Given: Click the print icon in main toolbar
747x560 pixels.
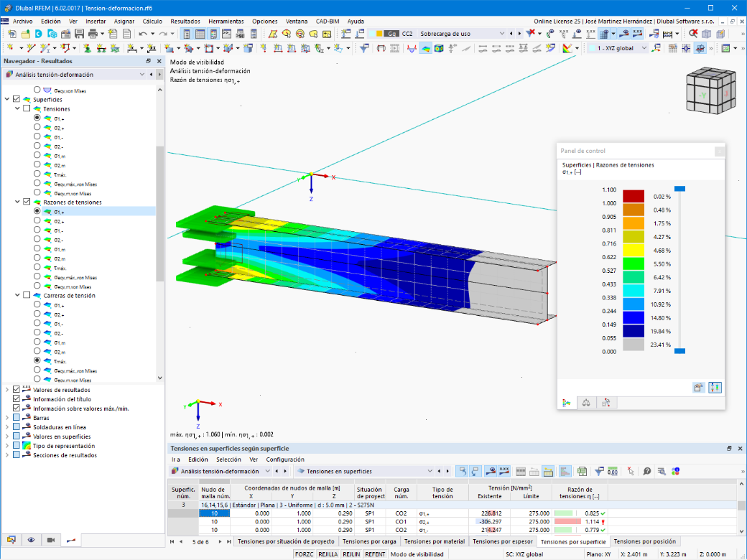Looking at the screenshot, I should [x=93, y=34].
